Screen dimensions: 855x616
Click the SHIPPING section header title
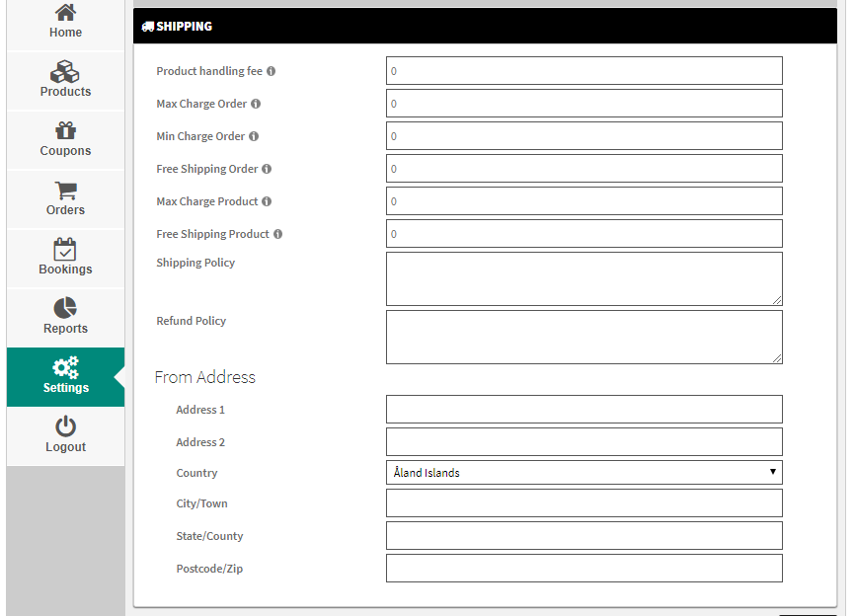[x=184, y=27]
